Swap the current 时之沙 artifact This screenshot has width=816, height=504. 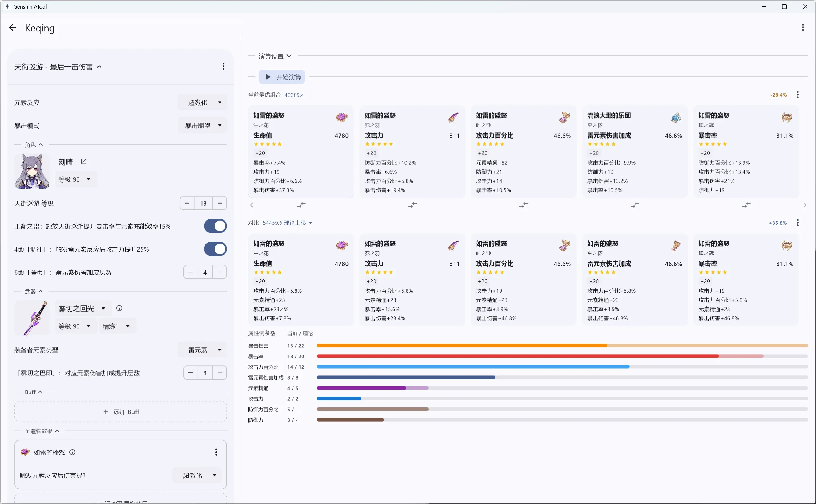pos(524,205)
